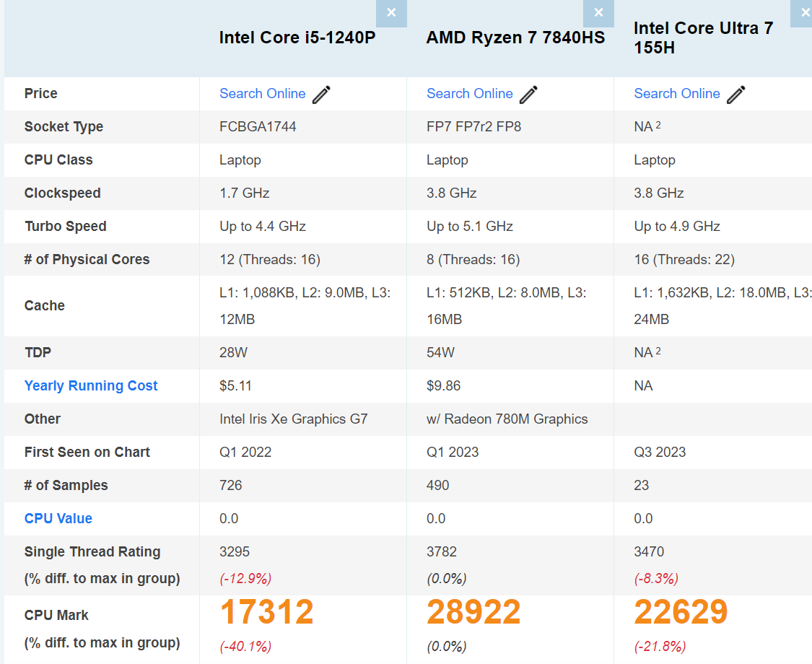The image size is (812, 664).
Task: Select the (-21.8%) CPU Mark difference
Action: point(660,647)
